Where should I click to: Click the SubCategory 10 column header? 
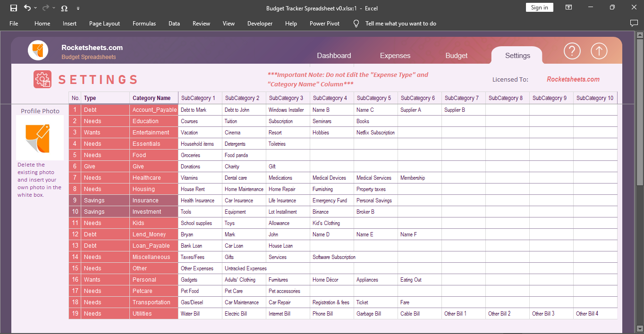(595, 98)
